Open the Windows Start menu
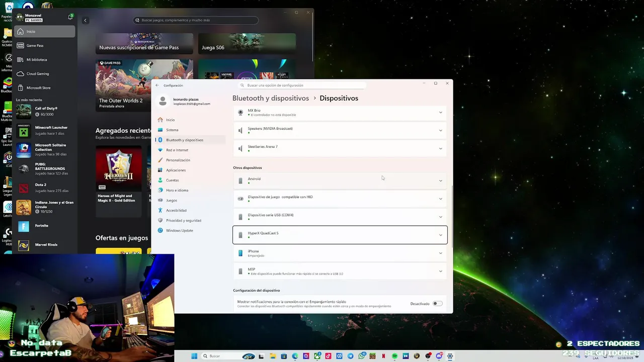The height and width of the screenshot is (362, 644). click(x=194, y=356)
